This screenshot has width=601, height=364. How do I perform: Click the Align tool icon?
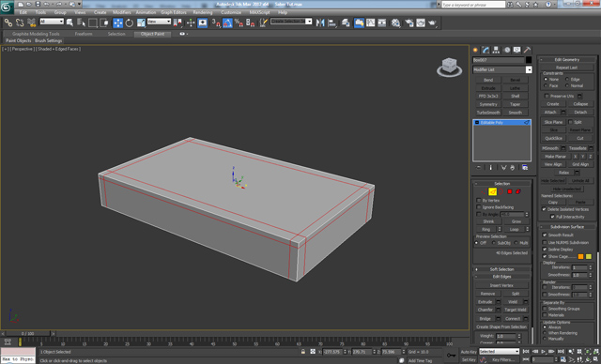coord(331,23)
